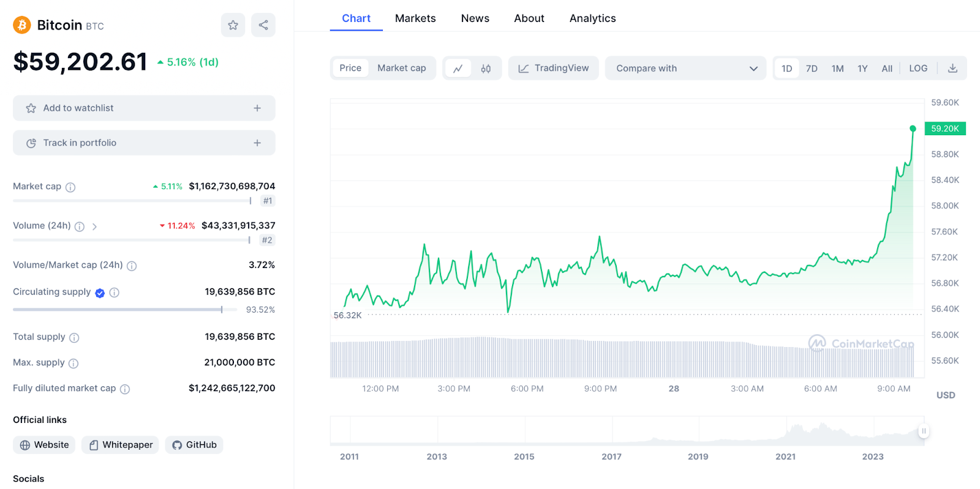This screenshot has height=489, width=980.
Task: Open the GitHub link
Action: [194, 445]
